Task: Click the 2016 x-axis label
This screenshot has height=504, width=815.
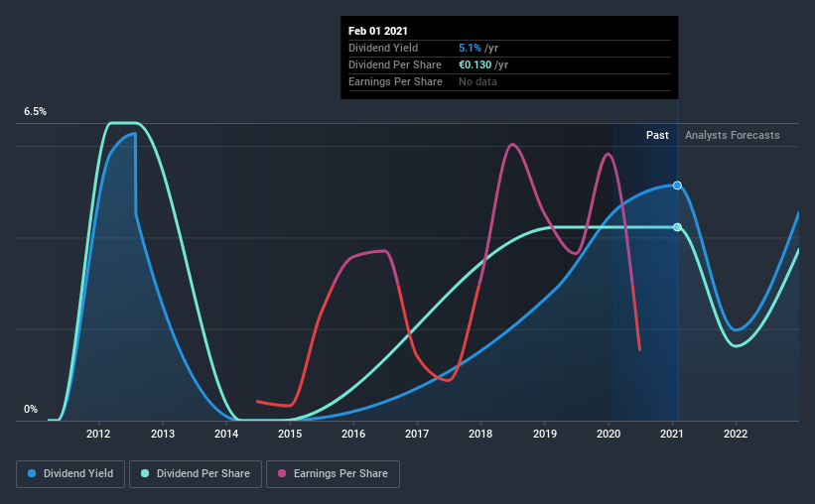Action: point(353,434)
